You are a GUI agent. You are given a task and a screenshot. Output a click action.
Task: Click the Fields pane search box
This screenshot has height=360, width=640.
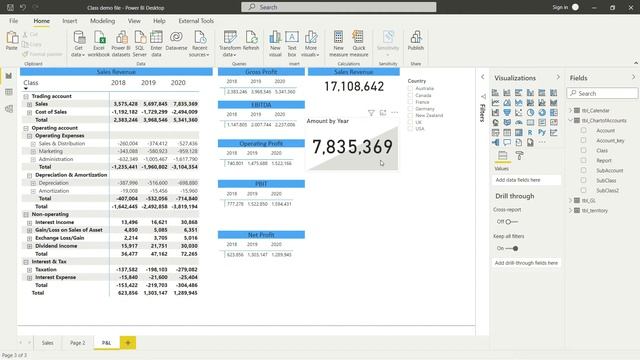(602, 93)
